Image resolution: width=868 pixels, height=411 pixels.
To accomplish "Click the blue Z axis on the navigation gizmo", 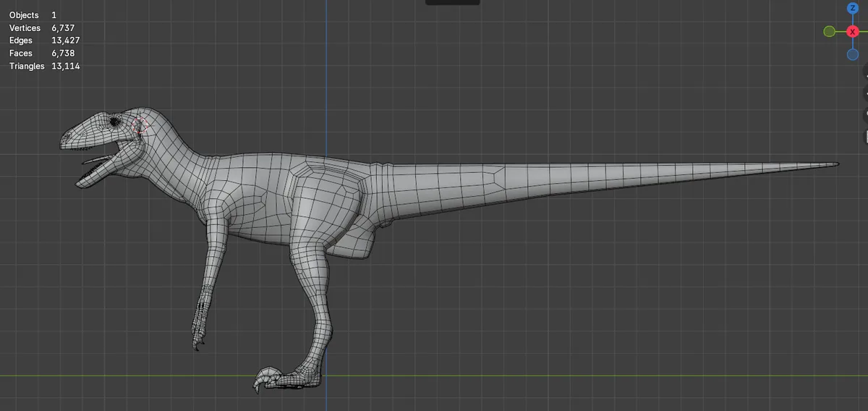I will [x=853, y=9].
